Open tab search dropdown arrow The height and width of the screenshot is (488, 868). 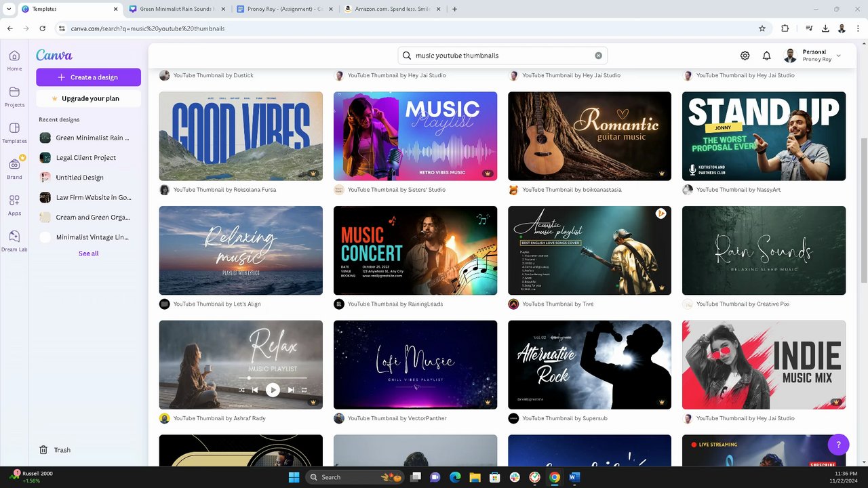click(9, 9)
